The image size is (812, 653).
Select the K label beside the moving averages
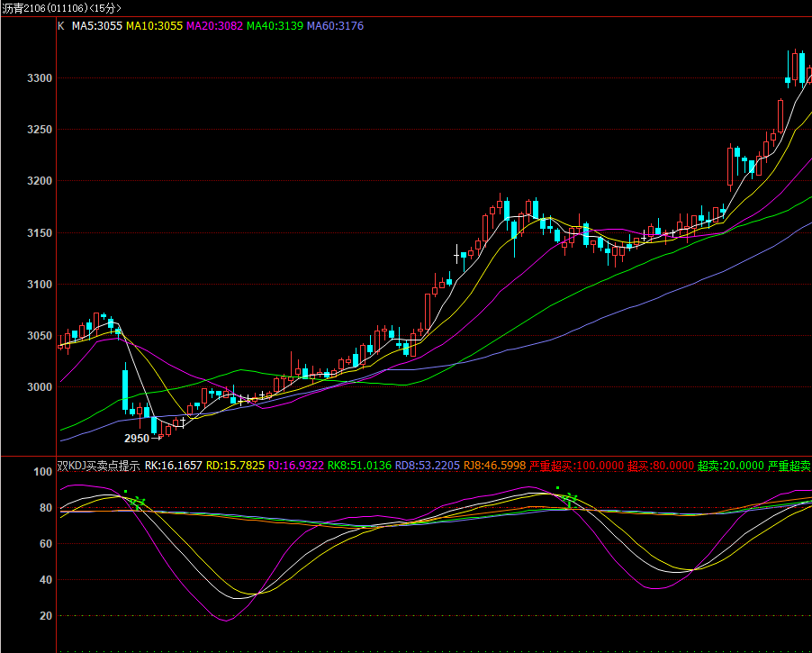pyautogui.click(x=61, y=26)
